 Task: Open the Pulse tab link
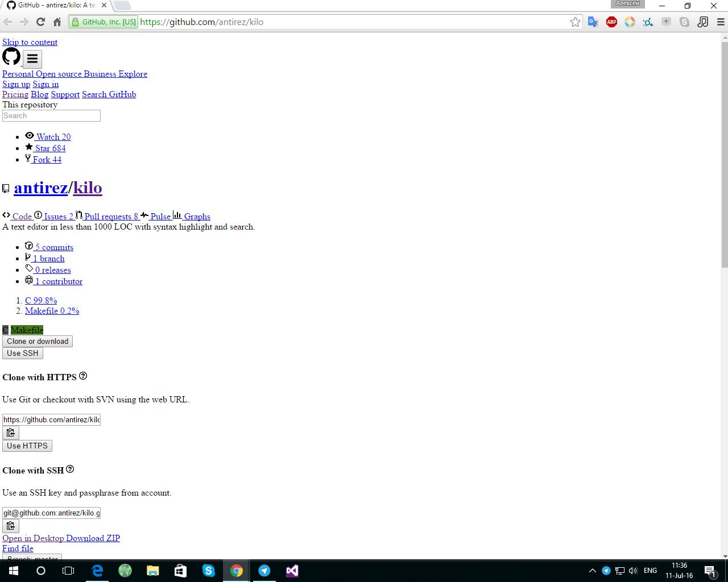[156, 216]
